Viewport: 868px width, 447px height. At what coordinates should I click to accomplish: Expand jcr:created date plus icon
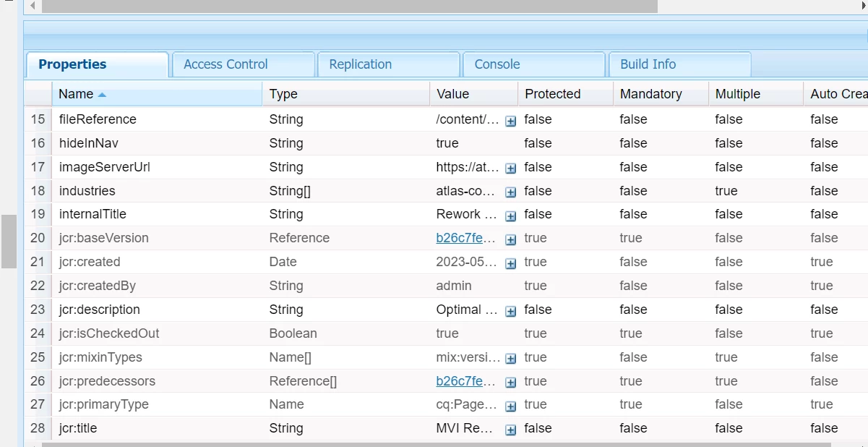pos(510,263)
